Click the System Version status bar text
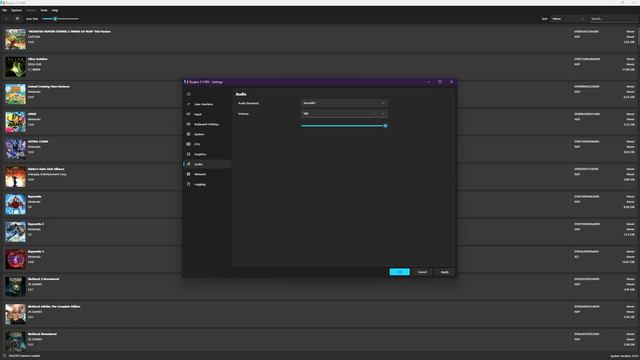Screen dimensions: 640x360 (624, 356)
